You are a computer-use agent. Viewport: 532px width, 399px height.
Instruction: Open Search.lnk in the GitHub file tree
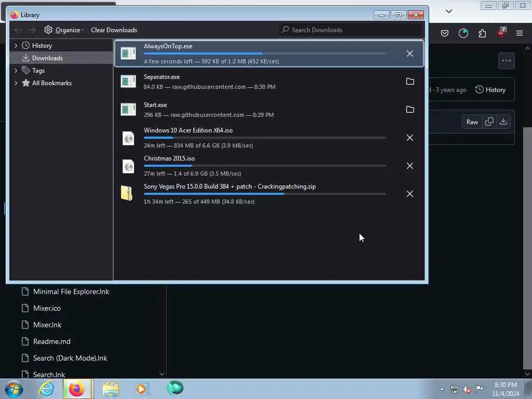pos(49,374)
